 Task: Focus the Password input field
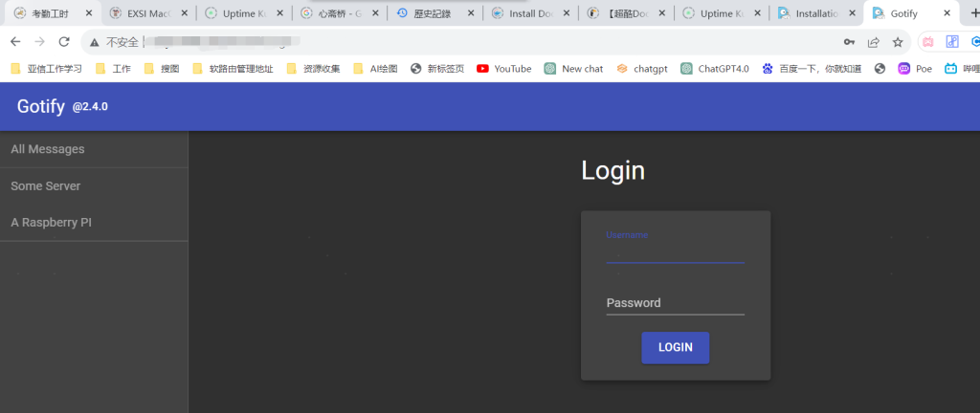[675, 303]
